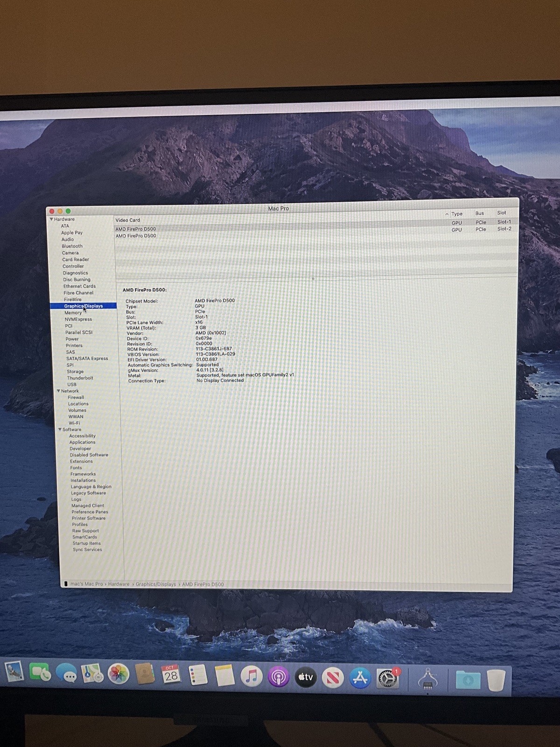The image size is (560, 747).
Task: Open the Mail app in the Dock
Action: tap(14, 672)
